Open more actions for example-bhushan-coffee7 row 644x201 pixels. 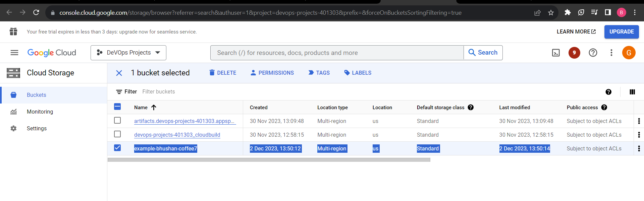pos(639,148)
